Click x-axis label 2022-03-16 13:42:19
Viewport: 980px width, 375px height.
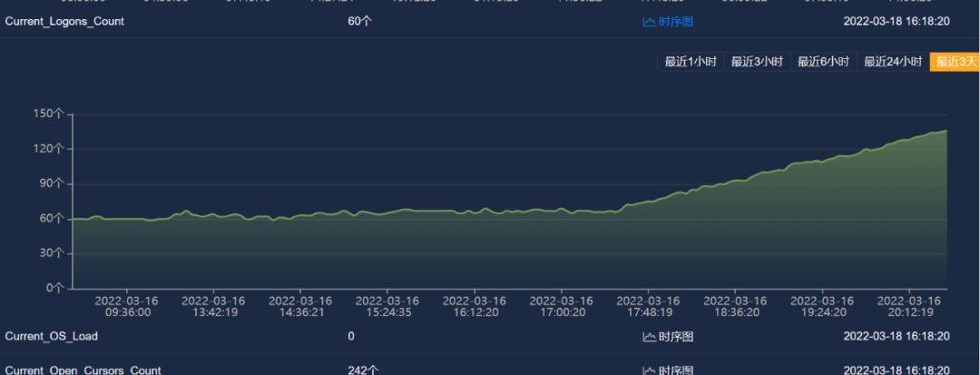point(214,306)
